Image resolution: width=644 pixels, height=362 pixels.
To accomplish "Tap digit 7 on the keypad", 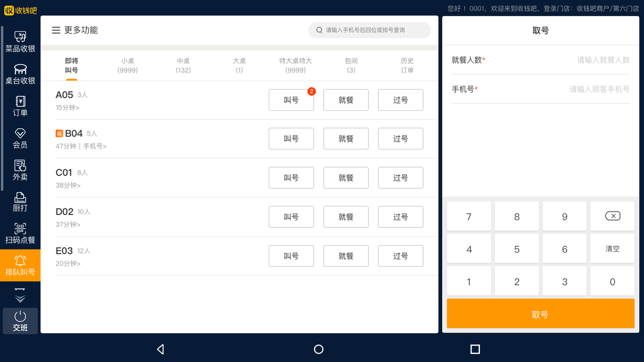I will (469, 216).
